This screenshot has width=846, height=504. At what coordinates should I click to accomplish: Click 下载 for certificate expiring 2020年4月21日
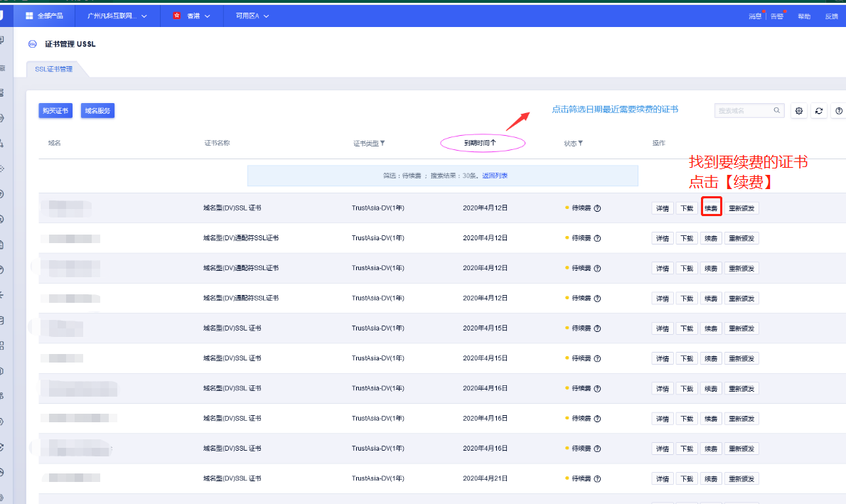(687, 478)
